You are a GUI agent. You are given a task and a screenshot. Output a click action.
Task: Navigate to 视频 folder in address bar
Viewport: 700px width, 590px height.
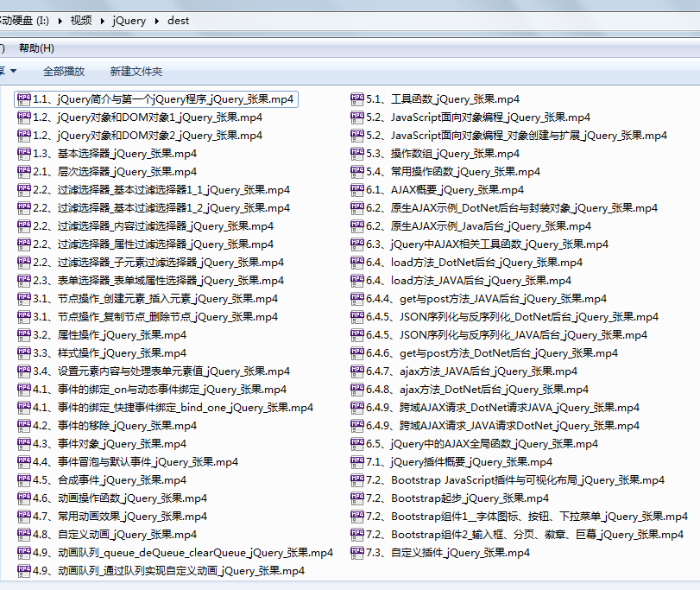click(81, 21)
